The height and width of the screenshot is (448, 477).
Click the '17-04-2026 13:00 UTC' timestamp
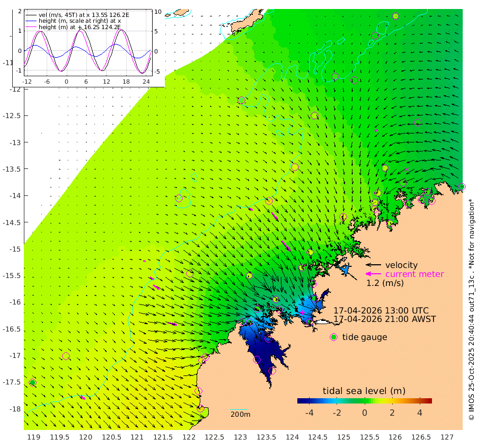pyautogui.click(x=381, y=311)
